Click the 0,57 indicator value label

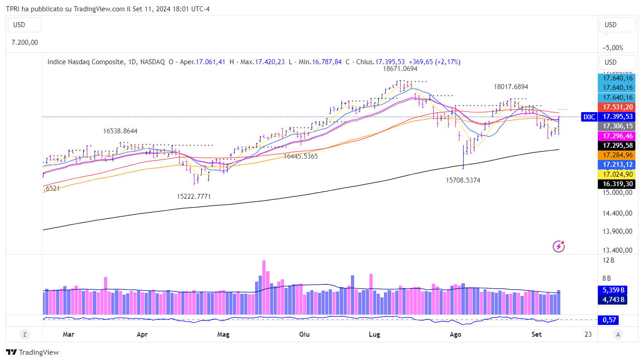(x=608, y=320)
